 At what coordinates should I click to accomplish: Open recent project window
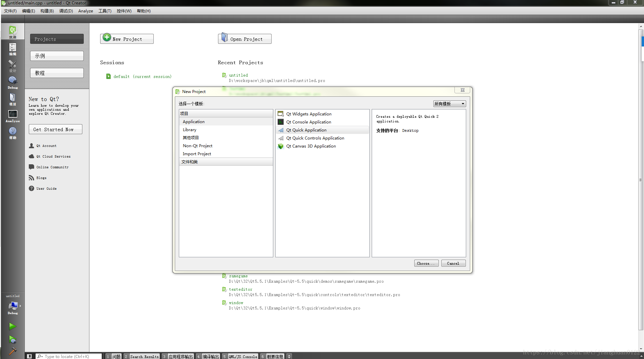[x=236, y=303]
